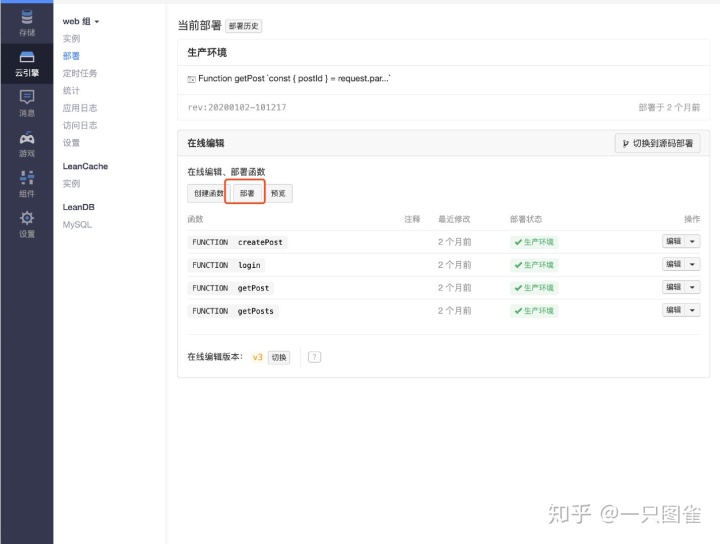Select 部署 in the side menu
Viewport: 720px width, 544px height.
coord(71,56)
